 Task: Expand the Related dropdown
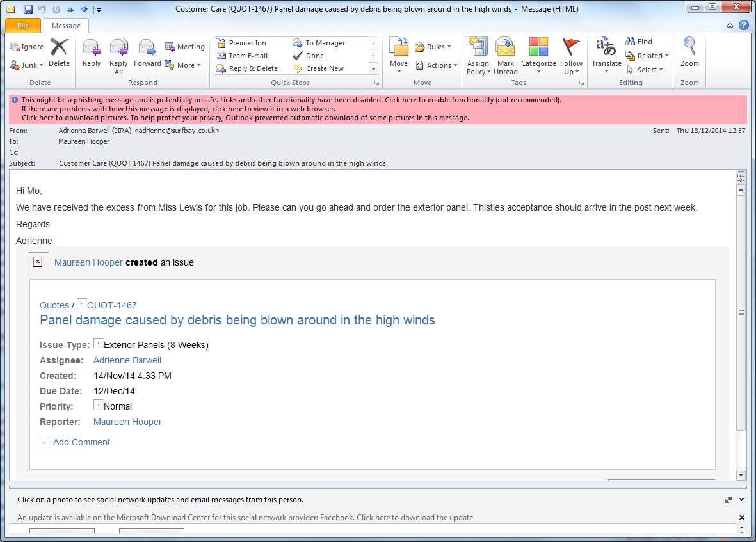click(648, 56)
